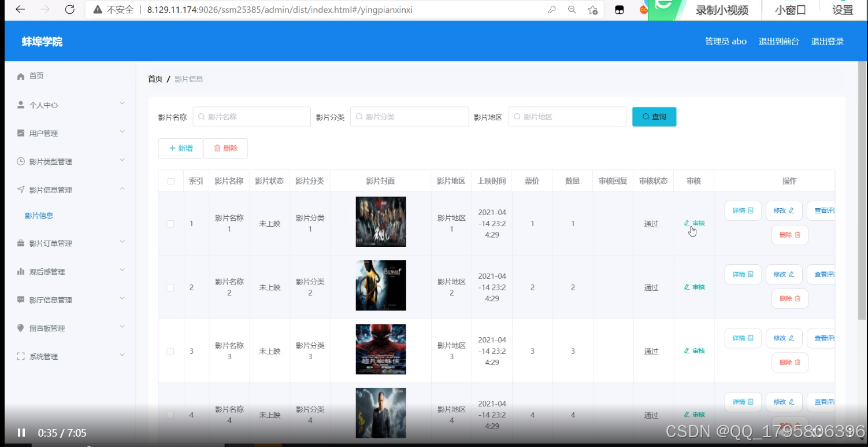868x447 pixels.
Task: Click the browser zoom magnifier icon
Action: coord(572,9)
